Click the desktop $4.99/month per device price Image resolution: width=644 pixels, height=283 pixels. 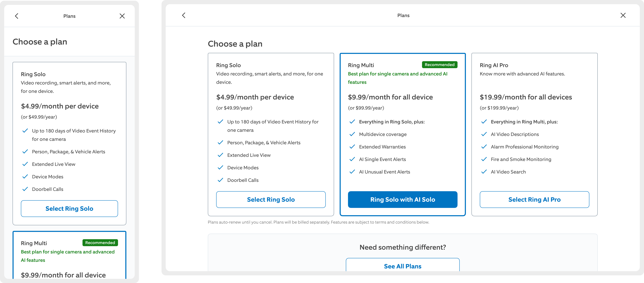[255, 97]
